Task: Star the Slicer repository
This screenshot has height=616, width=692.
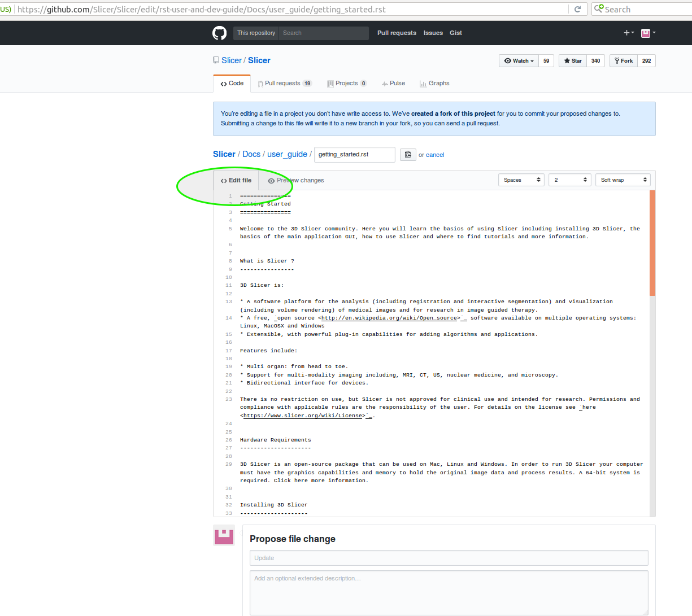Action: 573,61
